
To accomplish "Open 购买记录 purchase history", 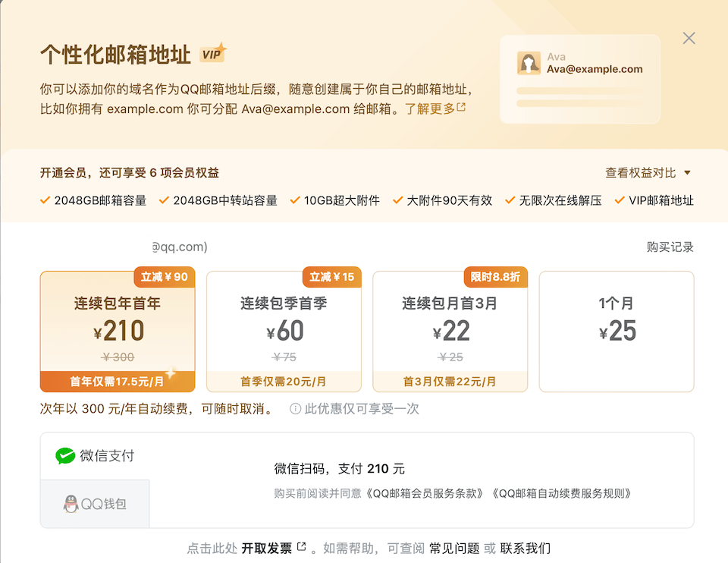I will [x=670, y=247].
